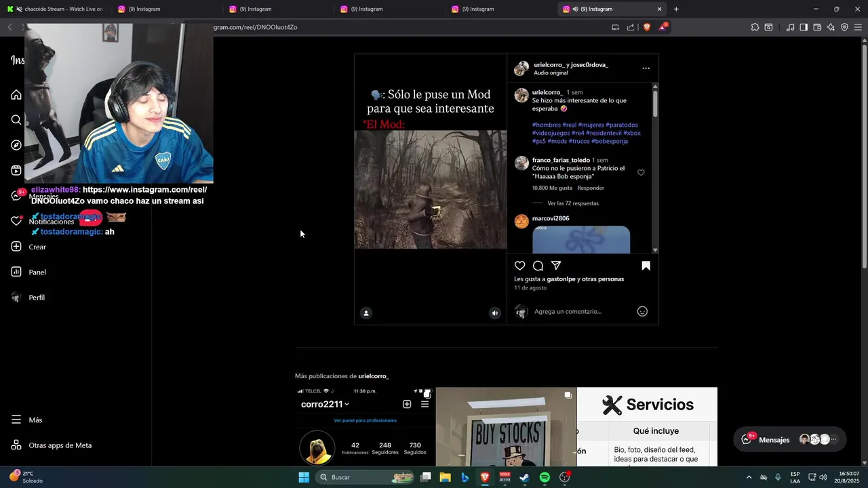Click the taskbar Buscar search box
The height and width of the screenshot is (488, 868).
coord(366,477)
